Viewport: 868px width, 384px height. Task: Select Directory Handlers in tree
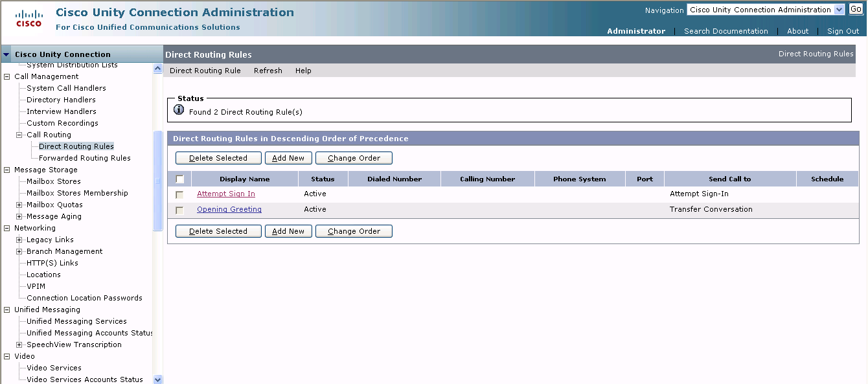pyautogui.click(x=61, y=100)
